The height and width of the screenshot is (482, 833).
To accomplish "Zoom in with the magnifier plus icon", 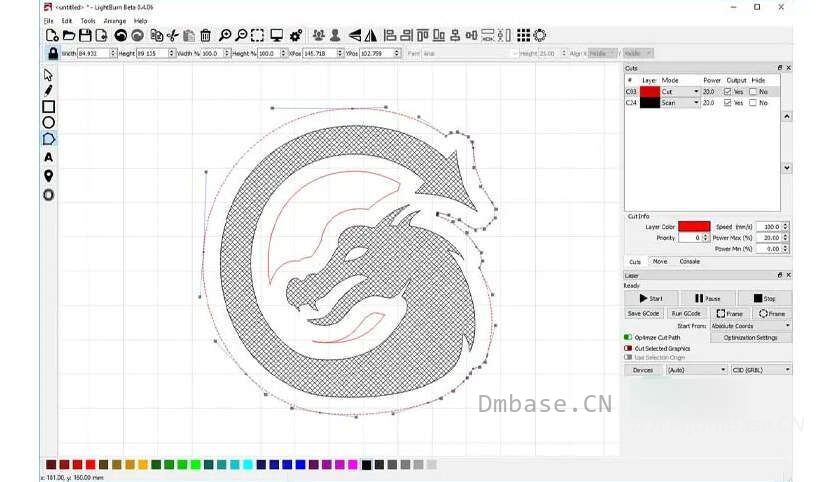I will (x=225, y=36).
